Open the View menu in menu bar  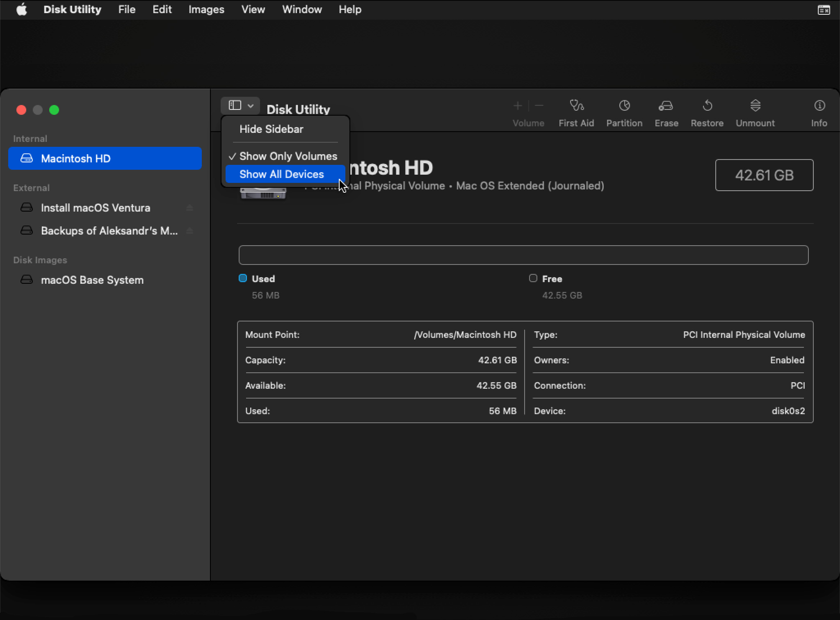253,9
